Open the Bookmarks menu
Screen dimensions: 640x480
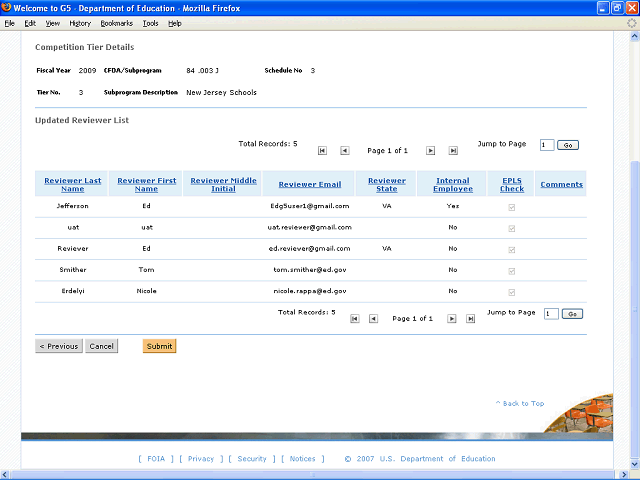(x=116, y=23)
